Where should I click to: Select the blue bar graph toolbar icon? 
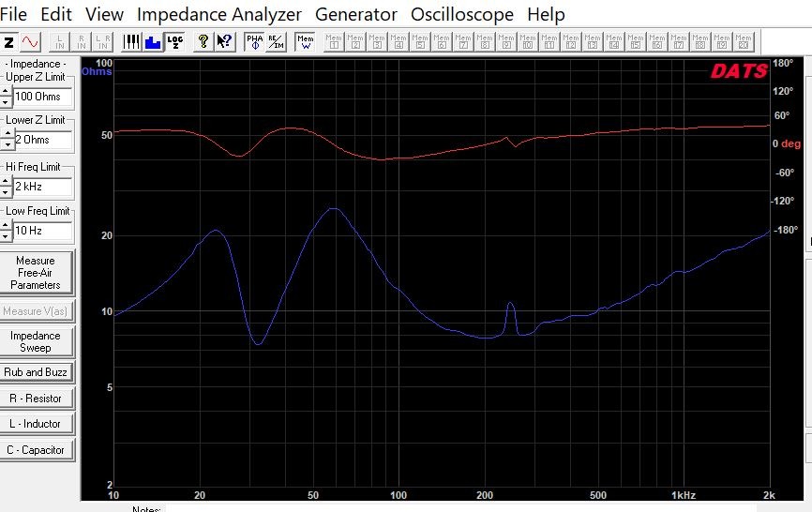[153, 42]
